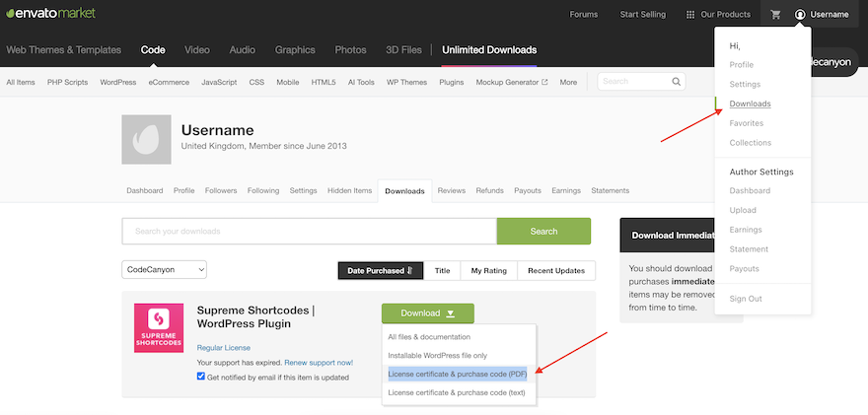Open the Earnings profile tab

pos(566,190)
